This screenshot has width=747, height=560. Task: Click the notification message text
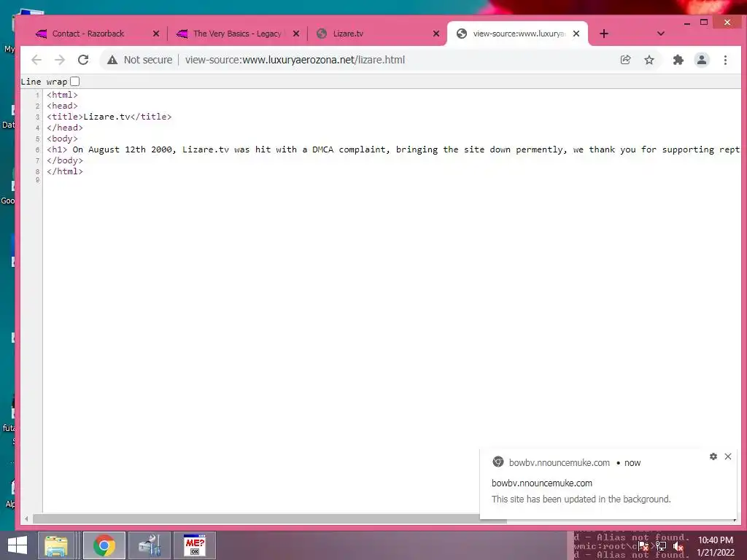click(581, 499)
